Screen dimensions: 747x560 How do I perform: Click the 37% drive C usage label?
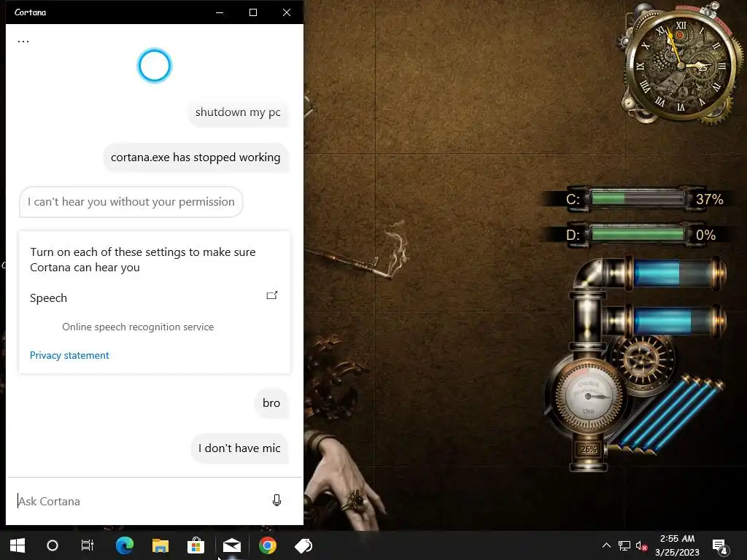[709, 199]
